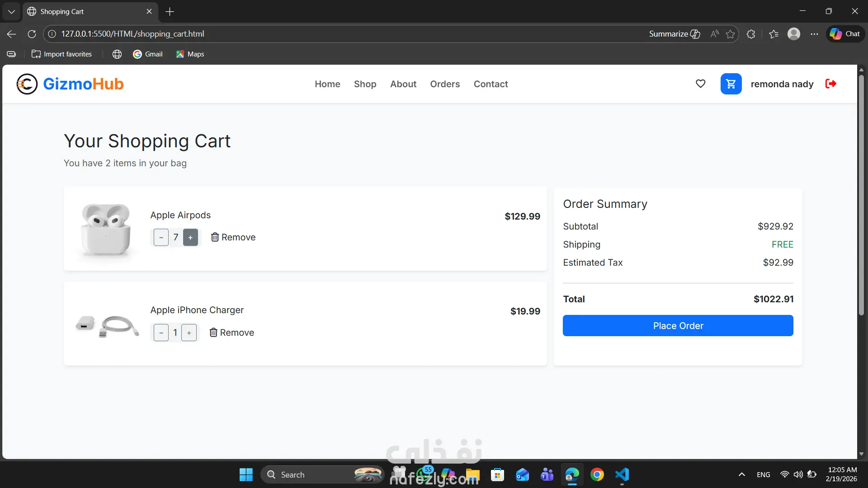The image size is (868, 488).
Task: Click the Apple Airpods product thumbnail
Action: pyautogui.click(x=106, y=229)
